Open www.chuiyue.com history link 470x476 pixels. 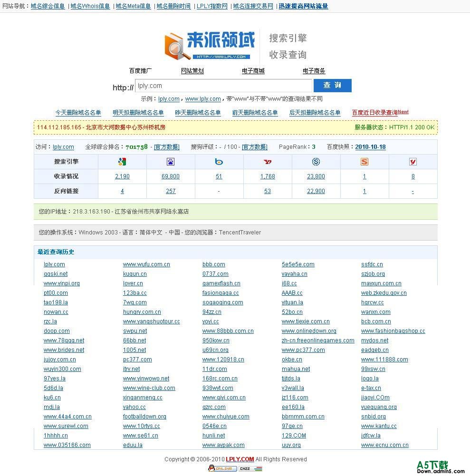click(226, 417)
